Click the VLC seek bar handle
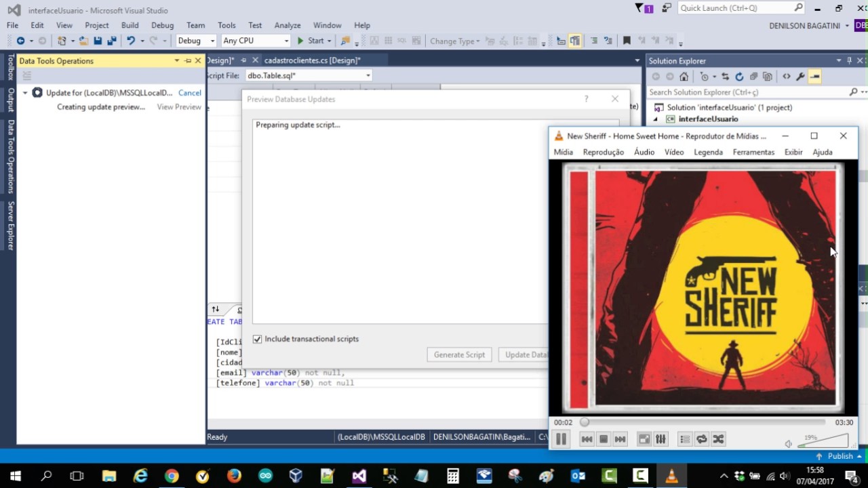 pyautogui.click(x=585, y=422)
